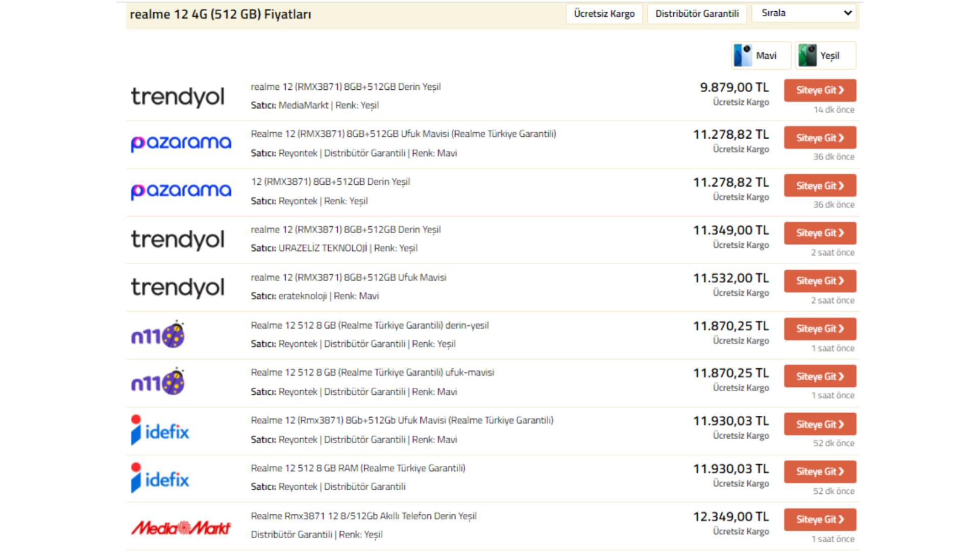Toggle the Distribütör Garantili filter
This screenshot has height=551, width=980.
point(697,14)
